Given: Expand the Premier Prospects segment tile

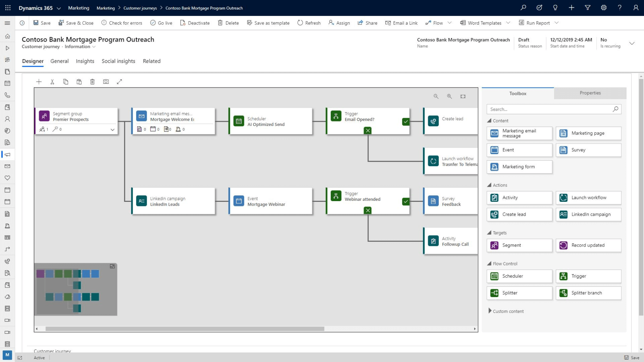Looking at the screenshot, I should [113, 129].
